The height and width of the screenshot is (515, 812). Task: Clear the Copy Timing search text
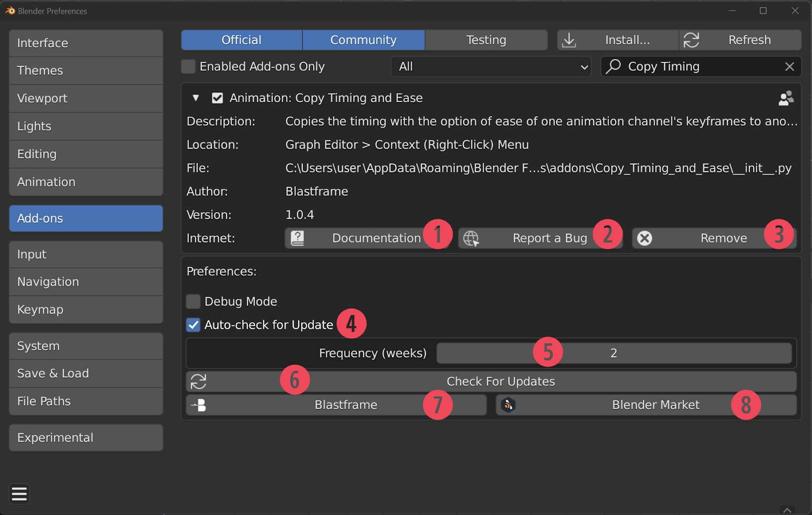[790, 66]
